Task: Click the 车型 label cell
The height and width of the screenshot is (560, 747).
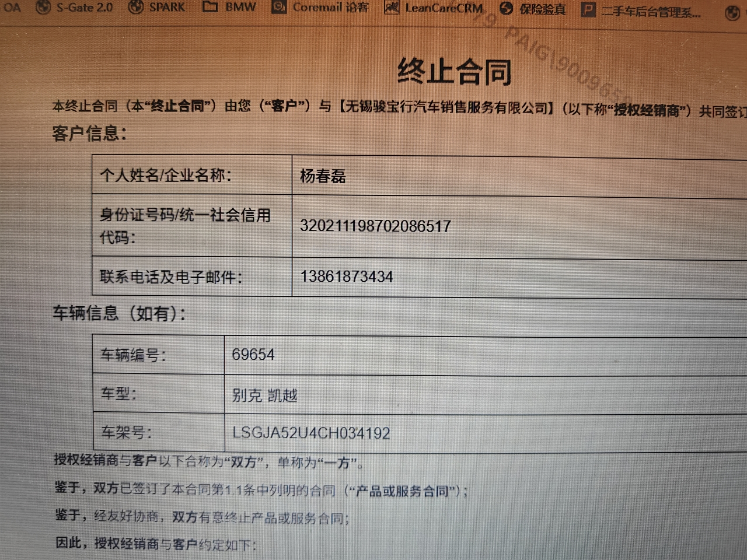Action: pyautogui.click(x=159, y=394)
